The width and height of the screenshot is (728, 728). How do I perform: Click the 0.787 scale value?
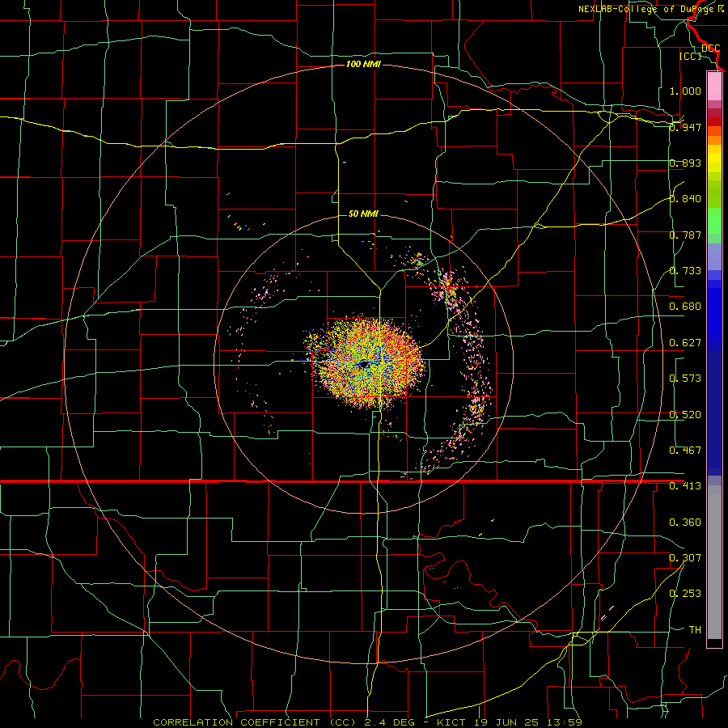click(685, 235)
